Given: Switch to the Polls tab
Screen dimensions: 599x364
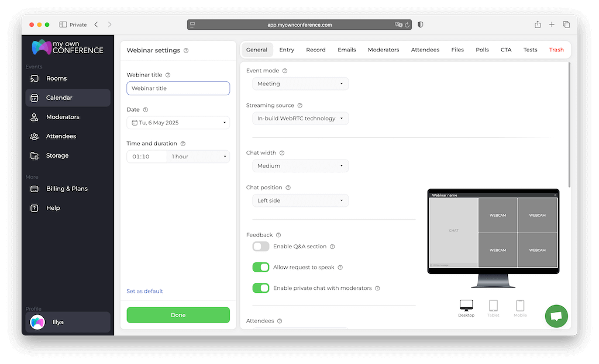Looking at the screenshot, I should (x=482, y=50).
